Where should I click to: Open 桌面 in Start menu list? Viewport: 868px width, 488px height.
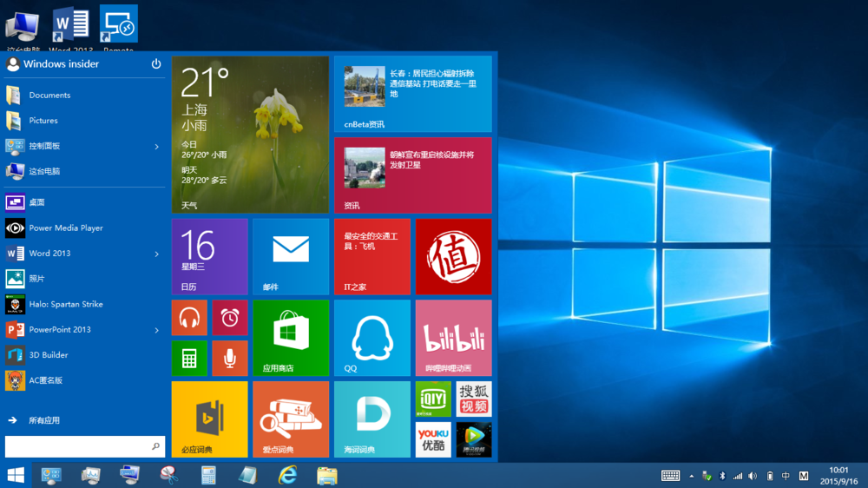click(x=85, y=202)
